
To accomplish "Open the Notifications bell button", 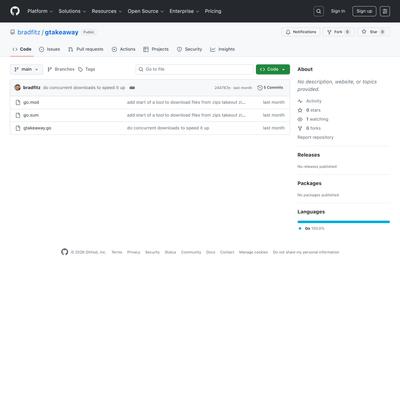I will click(301, 32).
